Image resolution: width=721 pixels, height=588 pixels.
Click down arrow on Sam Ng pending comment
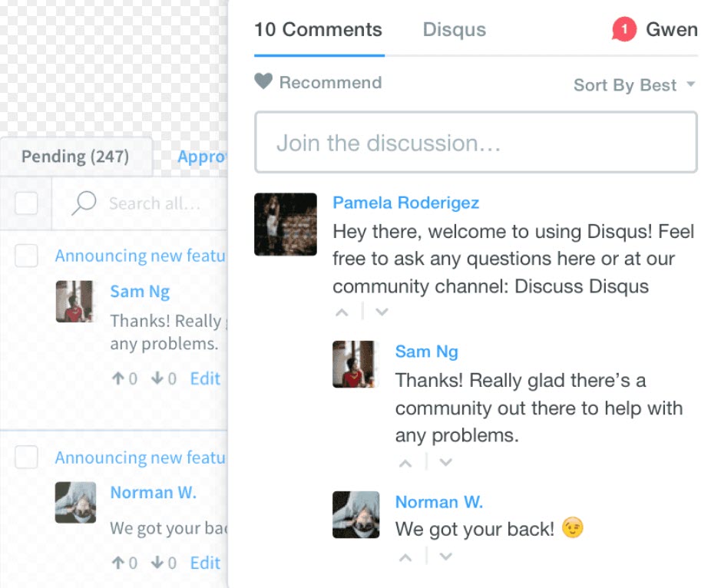(x=157, y=378)
